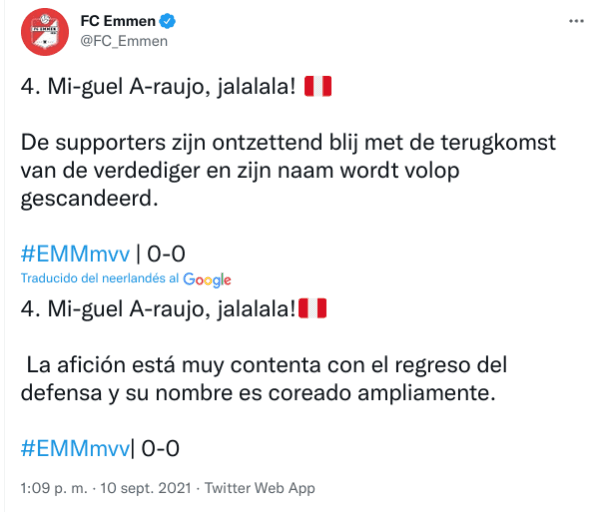Viewport: 600px width, 512px height.
Task: Open the Twitter Web App source link
Action: 260,488
